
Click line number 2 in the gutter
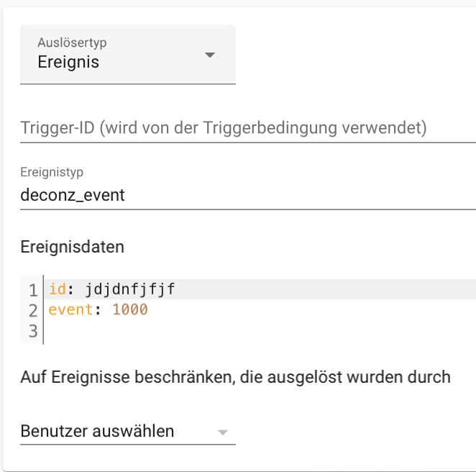(x=32, y=311)
